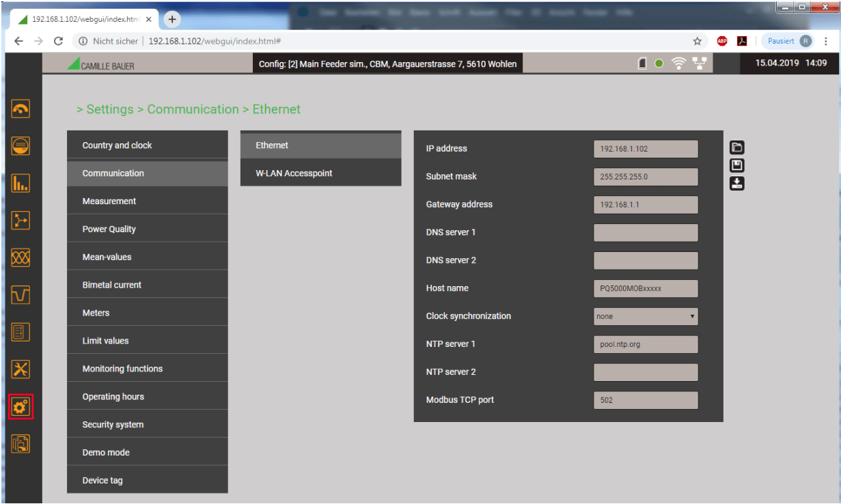
Task: Open the Power Quality settings menu
Action: [x=147, y=229]
